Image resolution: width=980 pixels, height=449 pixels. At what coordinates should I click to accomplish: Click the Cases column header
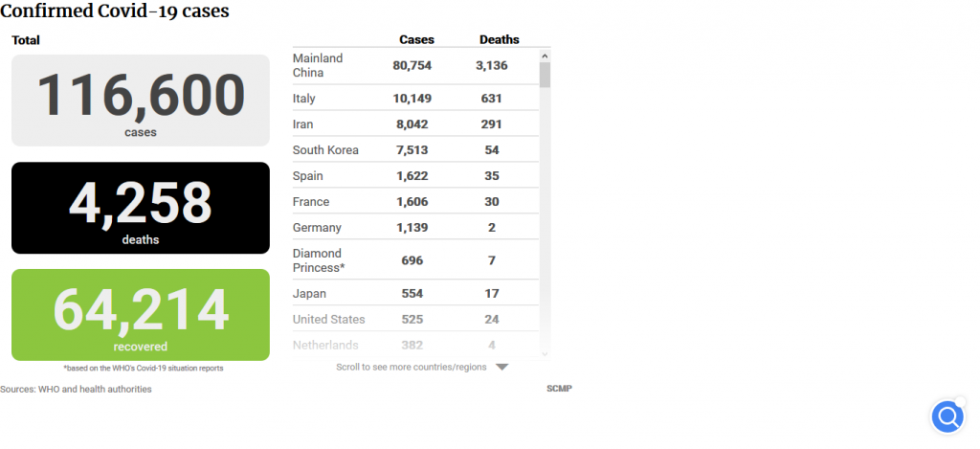(x=416, y=40)
